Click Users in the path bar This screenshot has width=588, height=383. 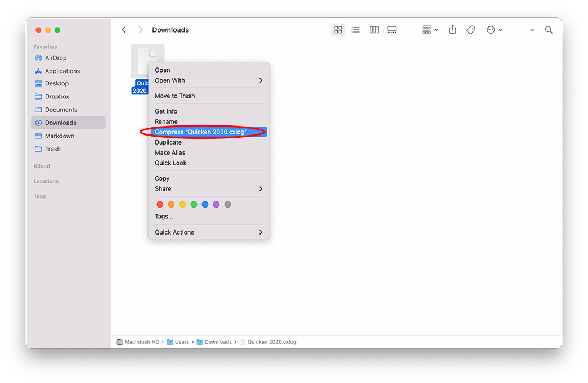point(181,342)
